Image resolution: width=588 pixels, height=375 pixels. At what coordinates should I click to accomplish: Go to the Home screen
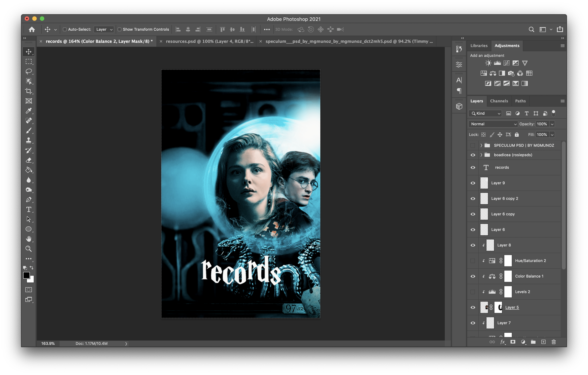coord(32,29)
